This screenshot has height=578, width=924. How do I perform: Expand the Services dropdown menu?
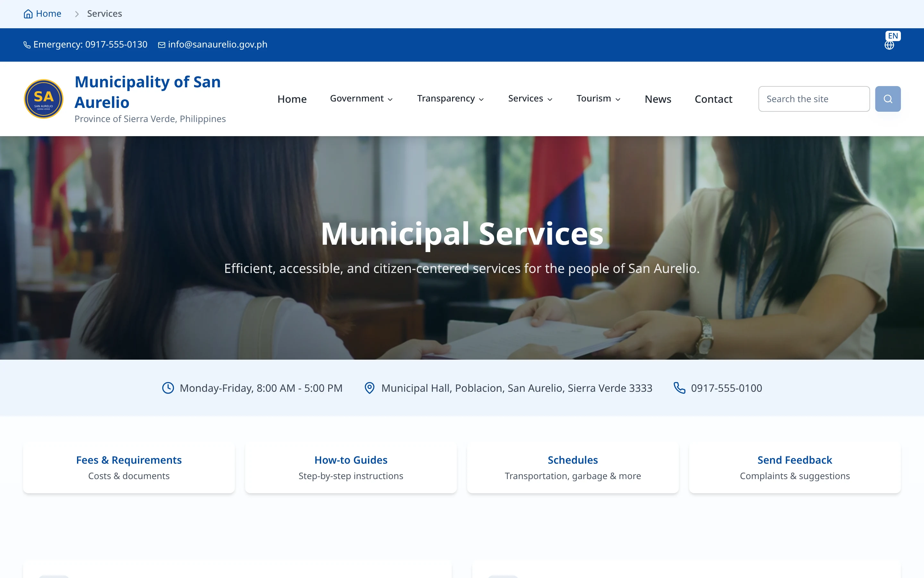click(530, 99)
